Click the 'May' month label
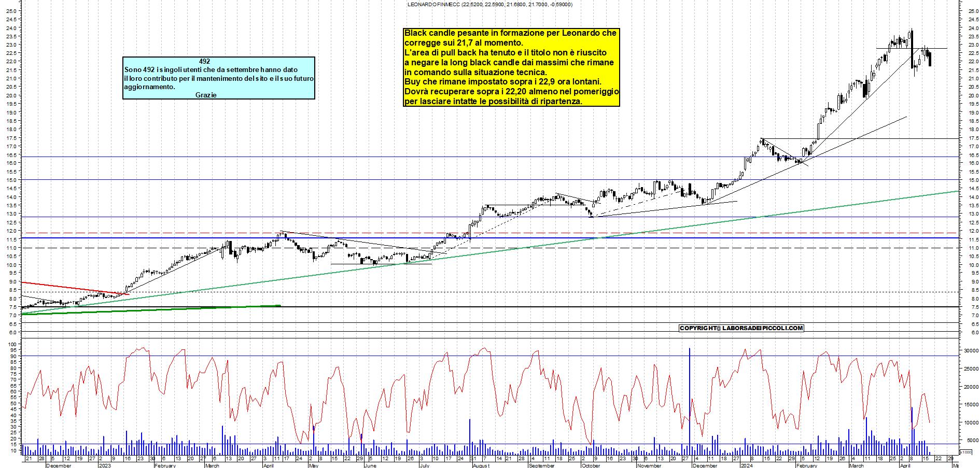 pos(313,465)
